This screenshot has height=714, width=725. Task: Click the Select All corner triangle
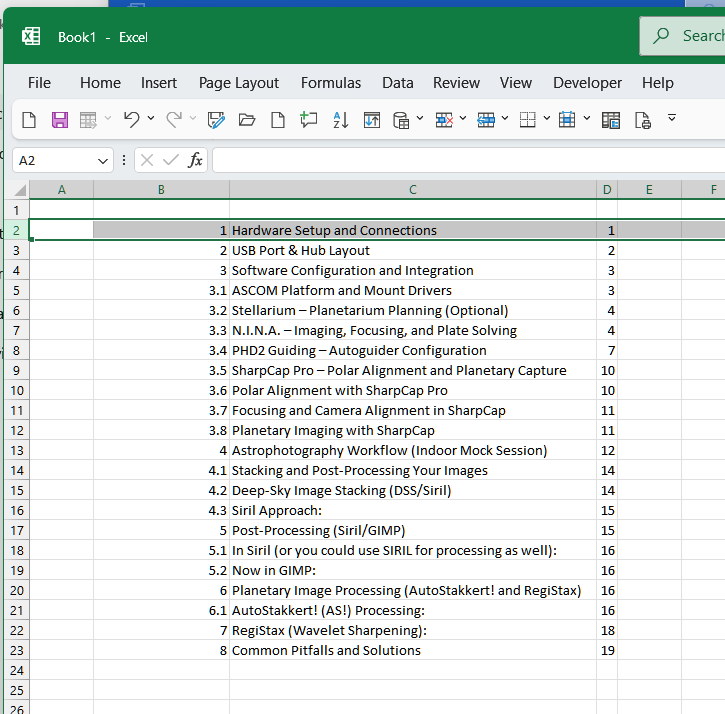[18, 190]
